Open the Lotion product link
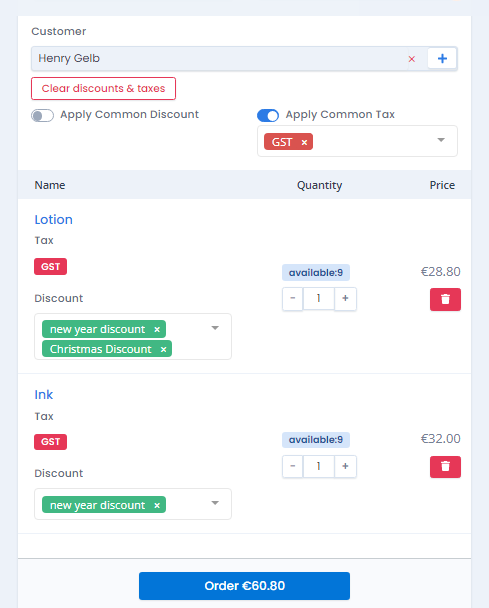The width and height of the screenshot is (489, 608). (x=54, y=220)
